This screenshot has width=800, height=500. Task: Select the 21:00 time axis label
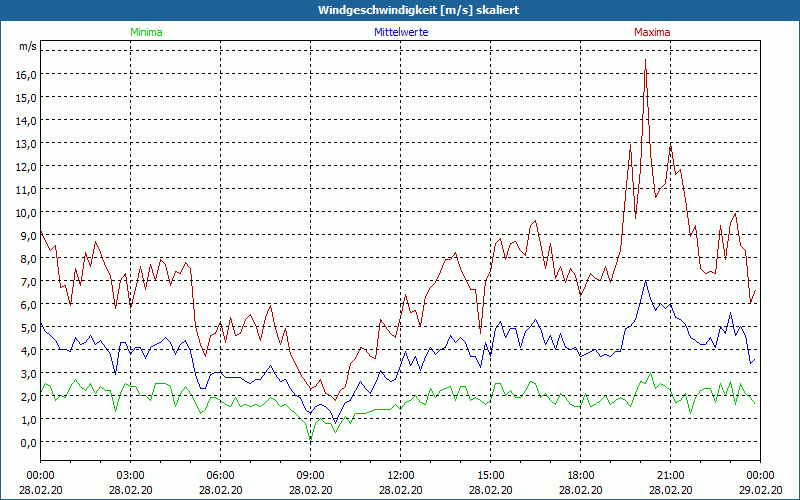coord(670,475)
